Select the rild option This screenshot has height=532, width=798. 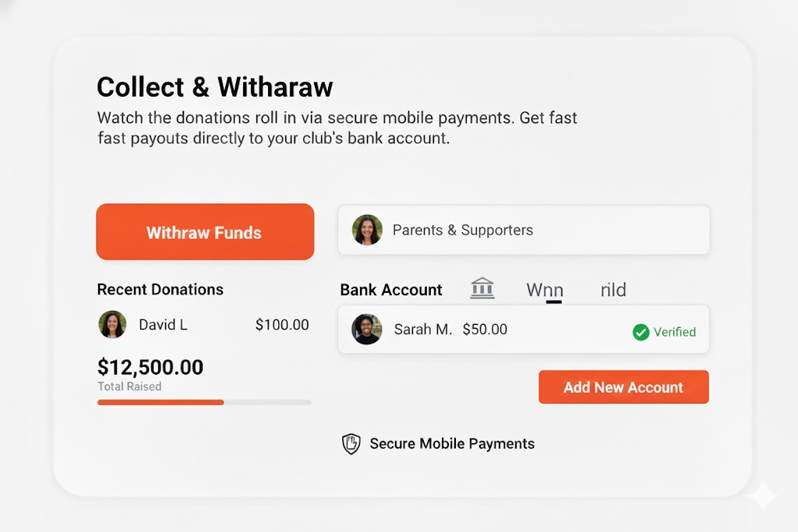[x=613, y=289]
